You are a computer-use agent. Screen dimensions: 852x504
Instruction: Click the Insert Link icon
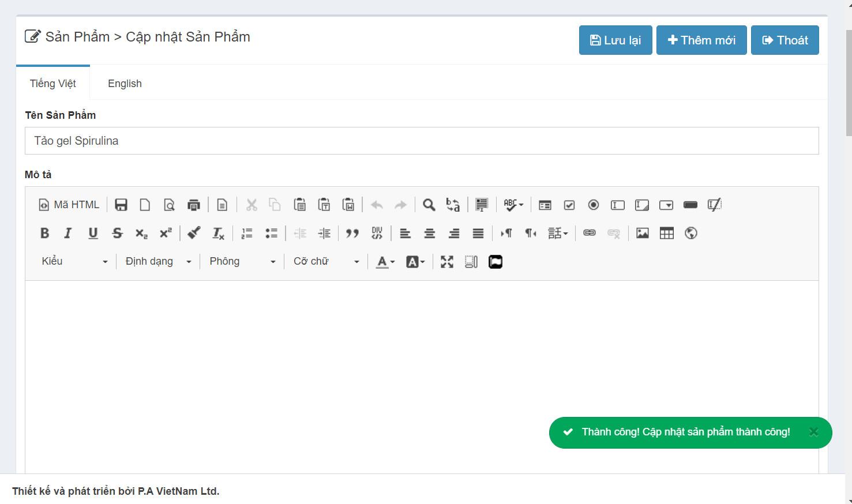coord(589,233)
